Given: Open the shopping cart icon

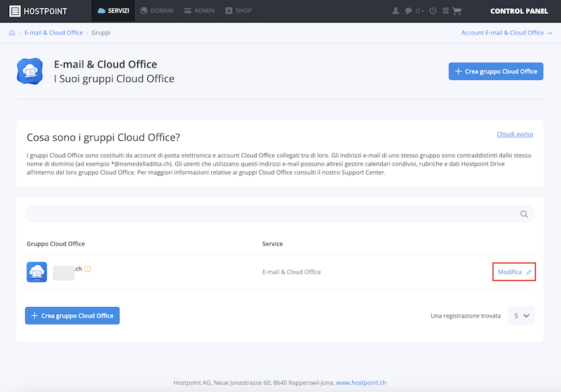Looking at the screenshot, I should pos(457,11).
